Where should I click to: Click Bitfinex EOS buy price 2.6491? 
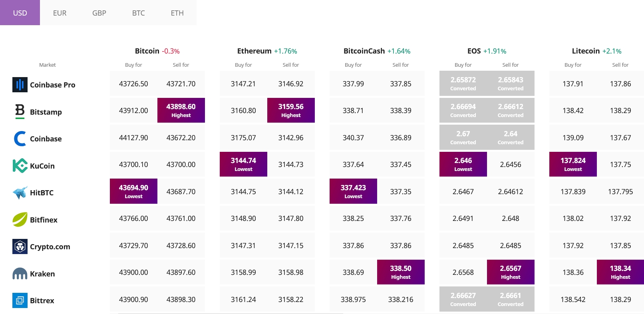(x=463, y=219)
